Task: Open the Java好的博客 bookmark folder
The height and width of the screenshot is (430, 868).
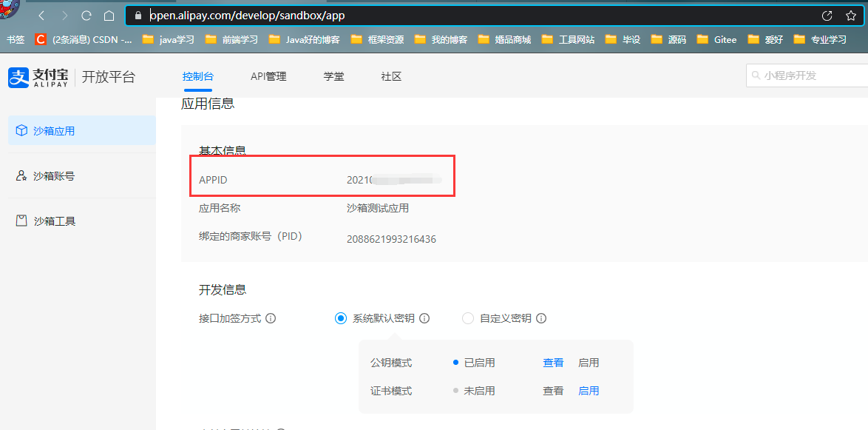Action: tap(304, 39)
